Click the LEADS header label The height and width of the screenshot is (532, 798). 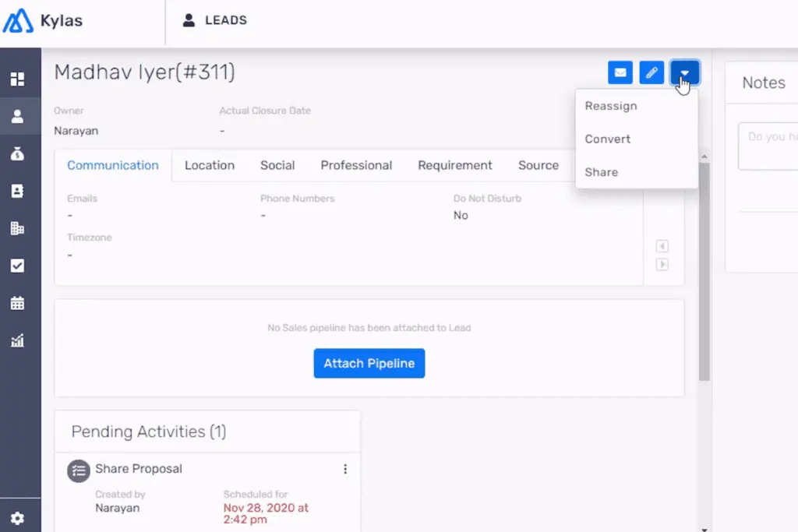point(226,20)
